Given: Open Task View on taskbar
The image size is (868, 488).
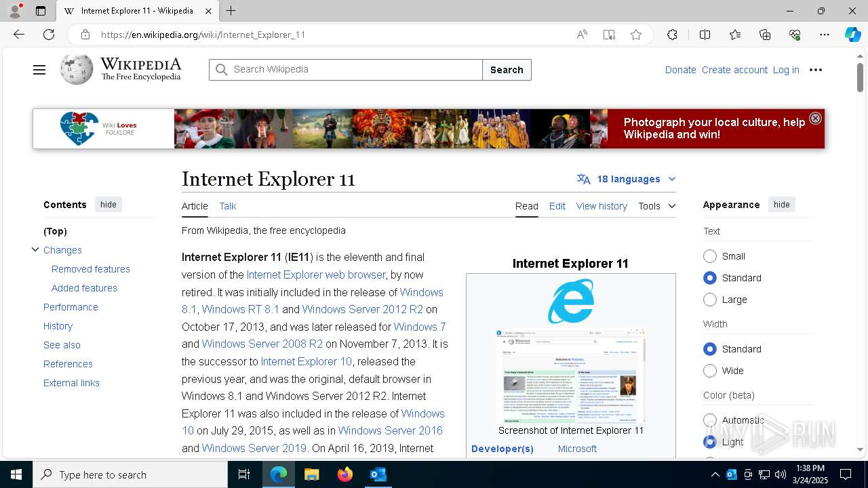Looking at the screenshot, I should tap(244, 474).
